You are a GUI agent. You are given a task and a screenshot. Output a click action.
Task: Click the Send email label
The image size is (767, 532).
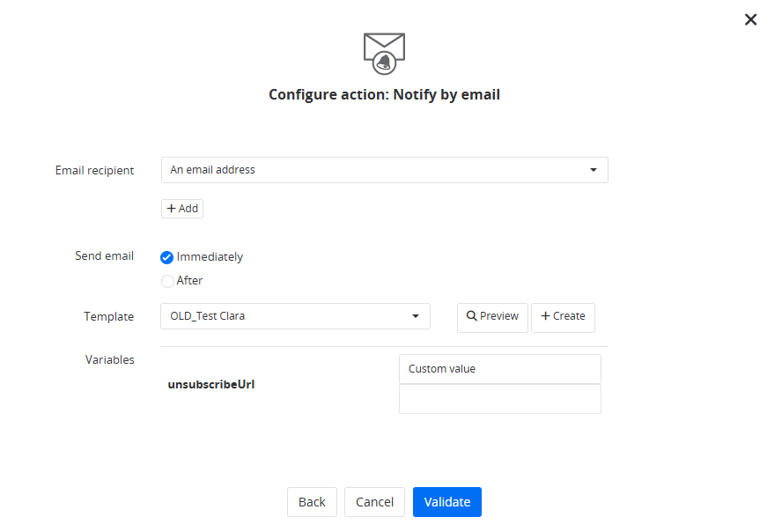click(104, 256)
